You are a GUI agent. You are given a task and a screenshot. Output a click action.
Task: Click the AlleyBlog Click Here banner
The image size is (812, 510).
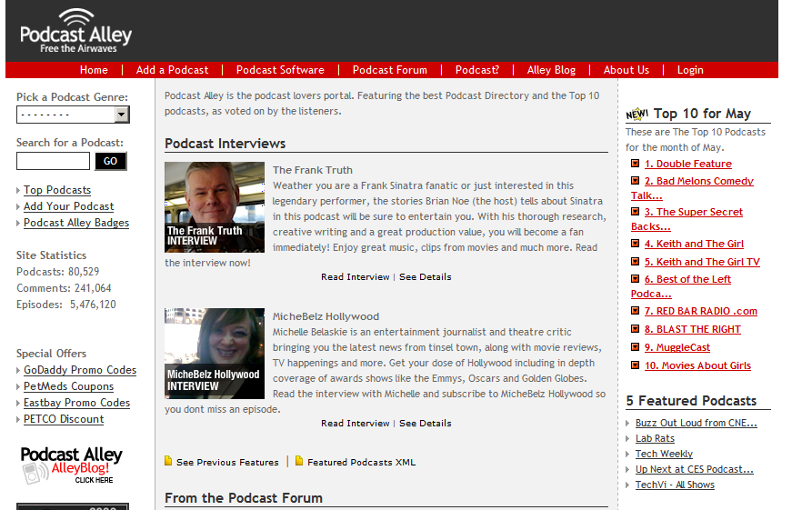pos(71,465)
